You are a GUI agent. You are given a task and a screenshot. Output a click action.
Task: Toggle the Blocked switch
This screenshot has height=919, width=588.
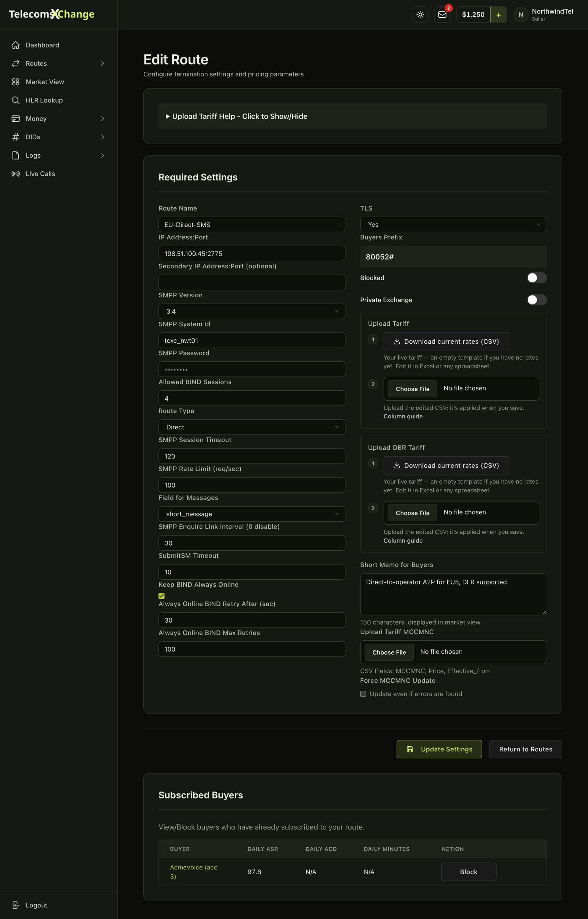pos(537,278)
